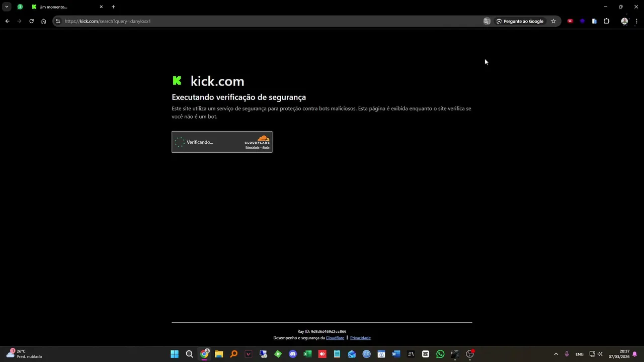Viewport: 644px width, 362px height.
Task: Open the green play-arrow taskbar app
Action: tap(278, 354)
